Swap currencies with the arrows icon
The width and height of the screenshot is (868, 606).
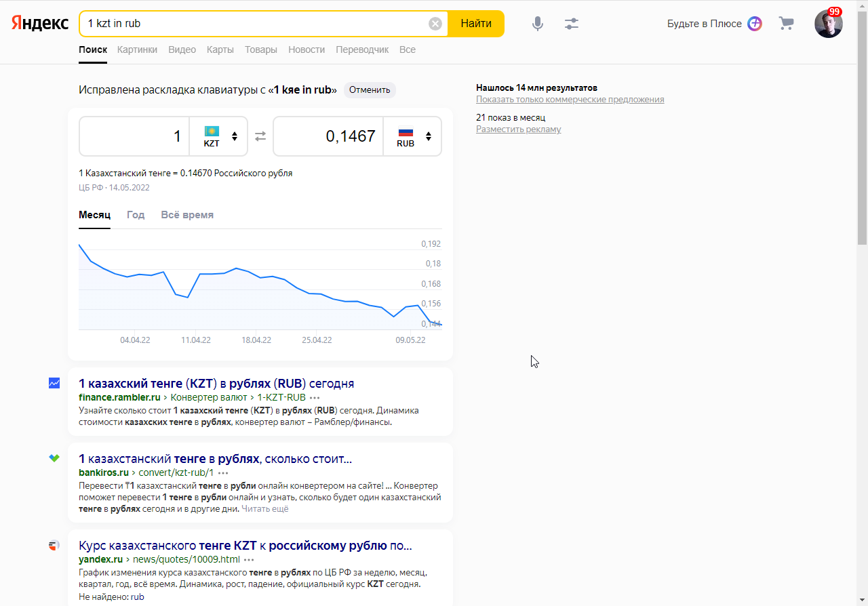[260, 136]
